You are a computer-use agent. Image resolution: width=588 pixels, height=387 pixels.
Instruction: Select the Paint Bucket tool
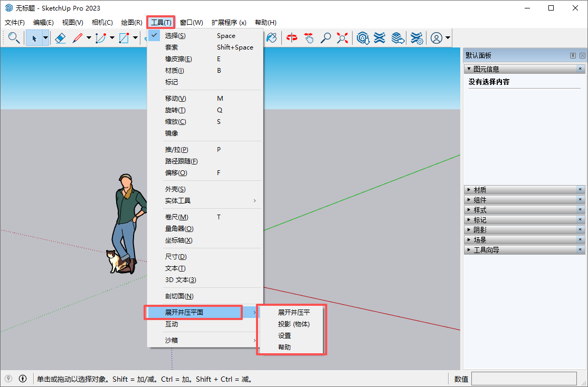[270, 38]
